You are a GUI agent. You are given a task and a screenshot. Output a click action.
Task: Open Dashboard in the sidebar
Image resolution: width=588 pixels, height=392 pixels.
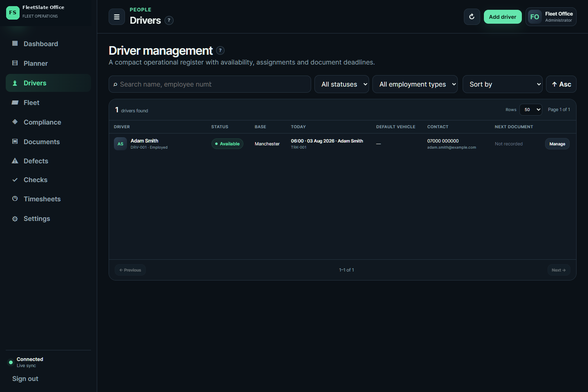(x=48, y=44)
